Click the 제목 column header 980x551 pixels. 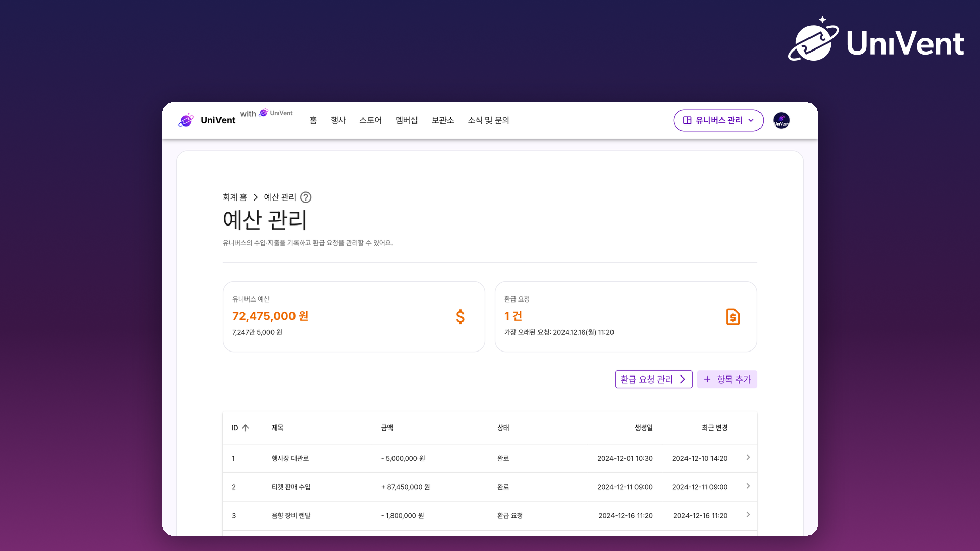pyautogui.click(x=277, y=428)
